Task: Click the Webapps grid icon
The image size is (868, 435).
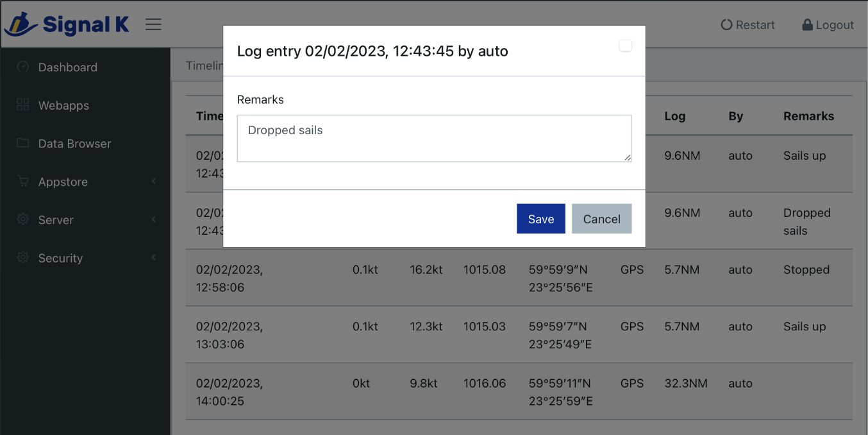Action: (23, 105)
